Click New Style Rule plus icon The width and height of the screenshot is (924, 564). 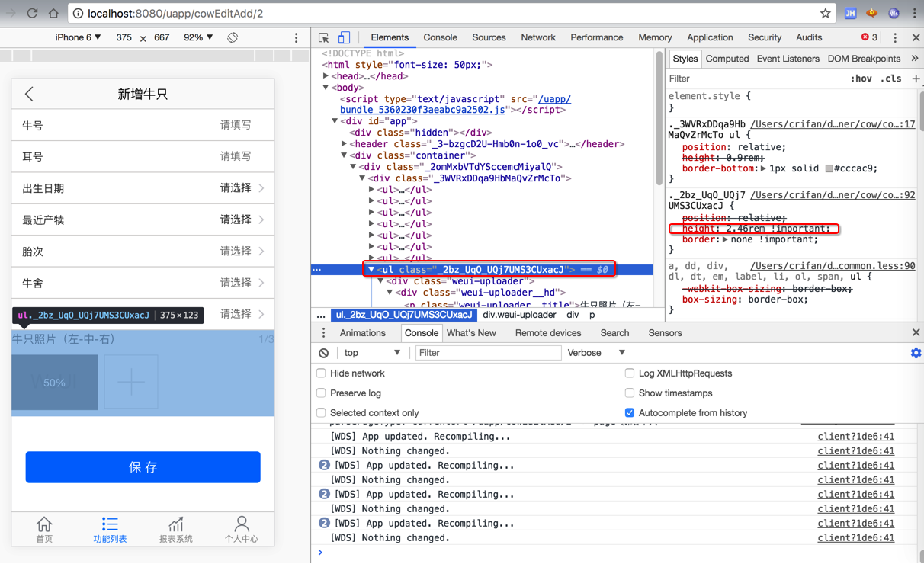[x=916, y=79]
